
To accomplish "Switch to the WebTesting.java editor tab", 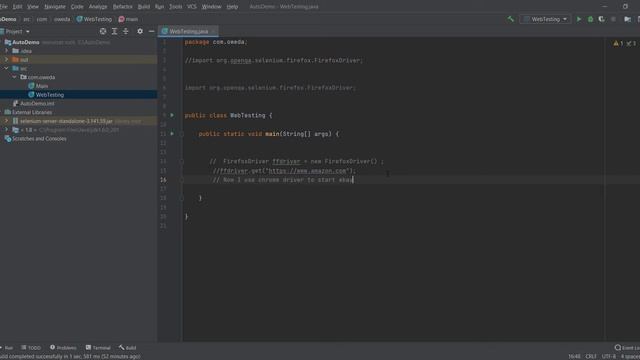I will pyautogui.click(x=188, y=31).
